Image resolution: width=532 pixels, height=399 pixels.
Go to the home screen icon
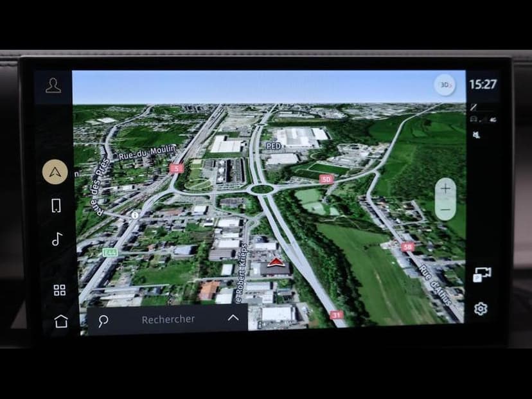tap(61, 321)
